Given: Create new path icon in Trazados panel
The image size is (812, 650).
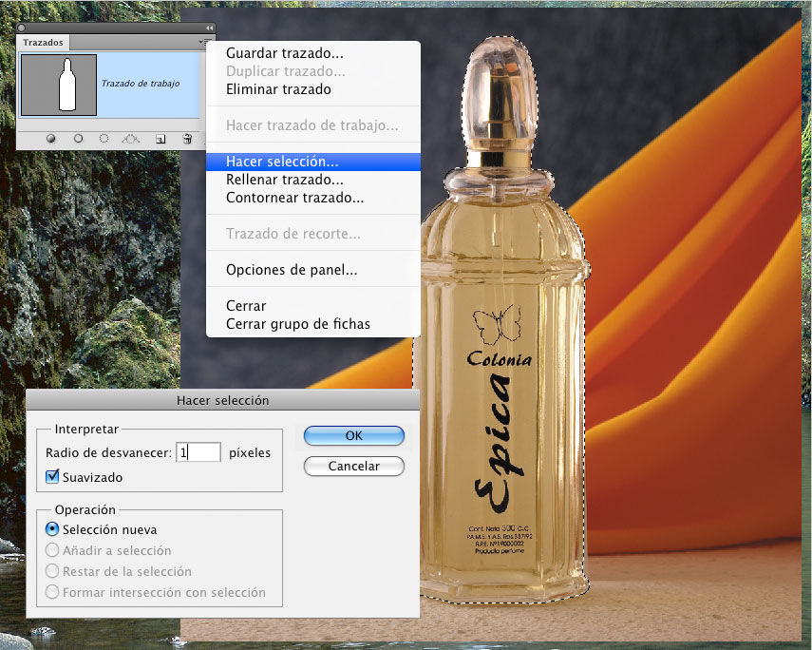Looking at the screenshot, I should [161, 139].
